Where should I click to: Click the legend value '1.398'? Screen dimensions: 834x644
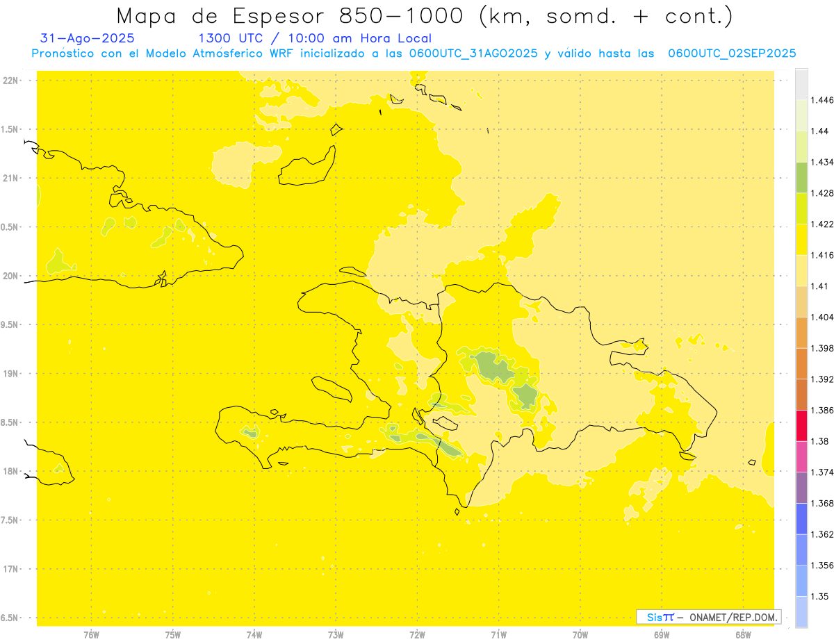(822, 348)
